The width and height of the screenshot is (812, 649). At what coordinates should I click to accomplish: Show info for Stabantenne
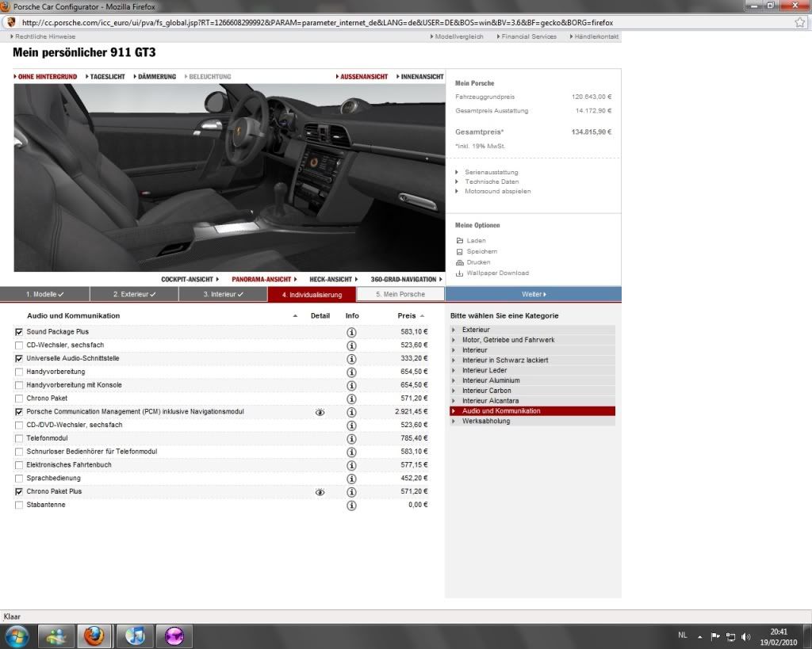(x=351, y=506)
